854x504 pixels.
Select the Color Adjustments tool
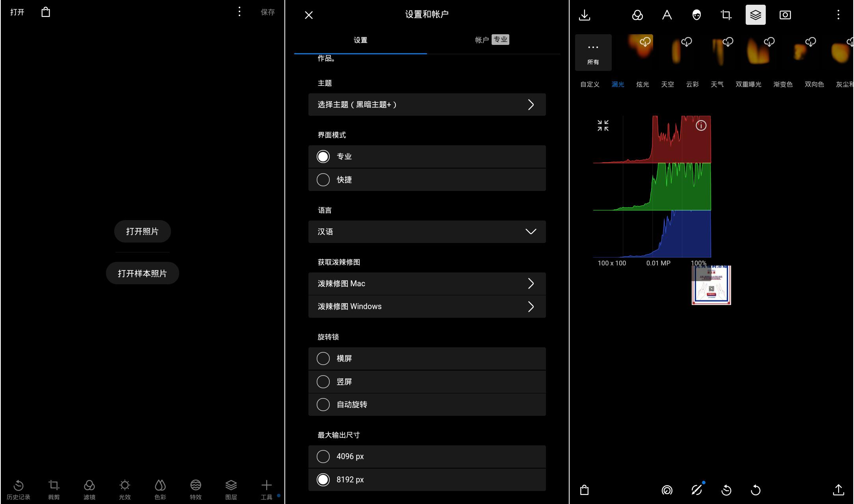click(160, 489)
